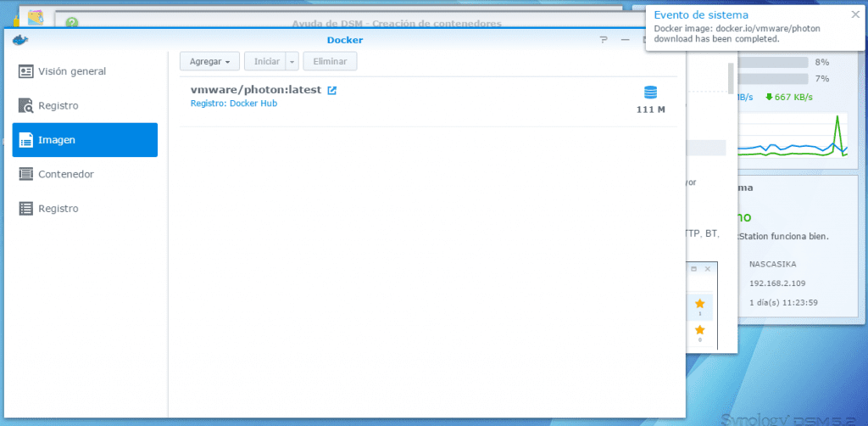Click the NASCASIKA server name
The width and height of the screenshot is (868, 426).
click(x=772, y=264)
